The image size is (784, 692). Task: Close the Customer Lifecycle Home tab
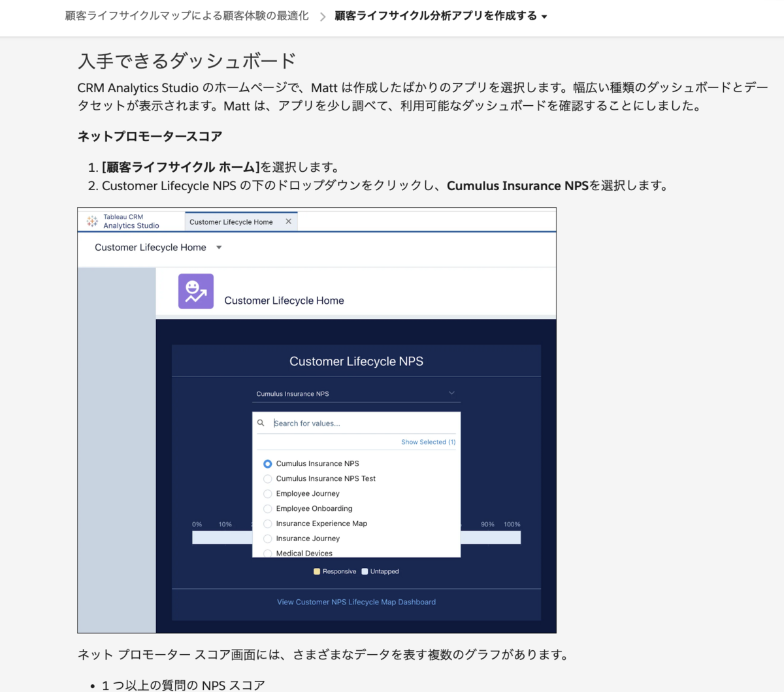click(x=288, y=221)
